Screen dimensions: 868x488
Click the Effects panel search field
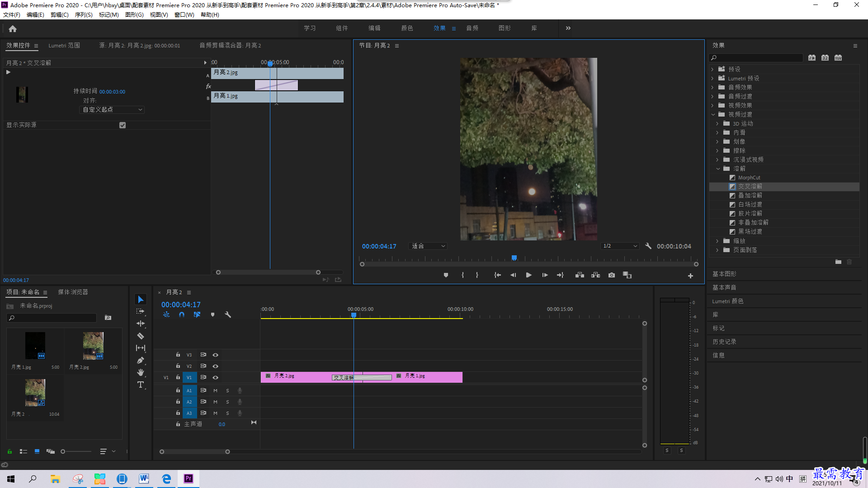click(x=756, y=58)
